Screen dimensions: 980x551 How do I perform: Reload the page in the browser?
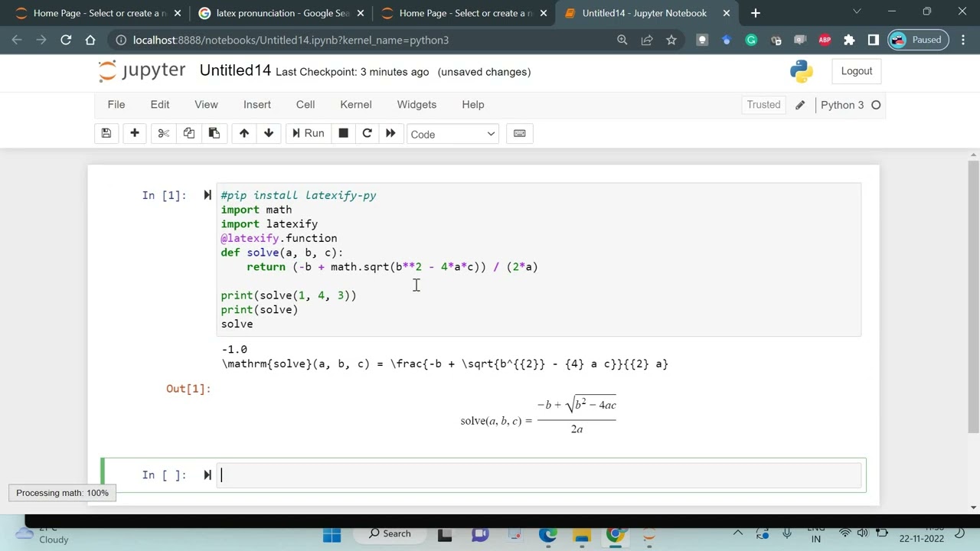pos(66,40)
